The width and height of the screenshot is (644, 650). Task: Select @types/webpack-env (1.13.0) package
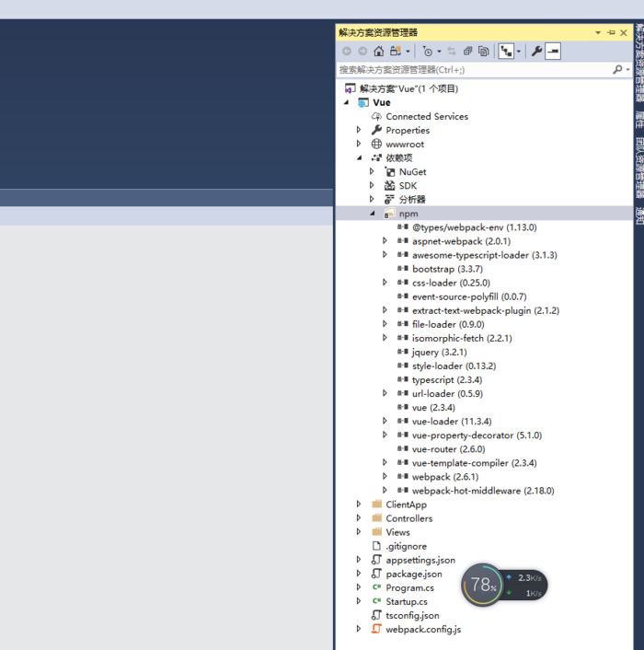tap(474, 227)
